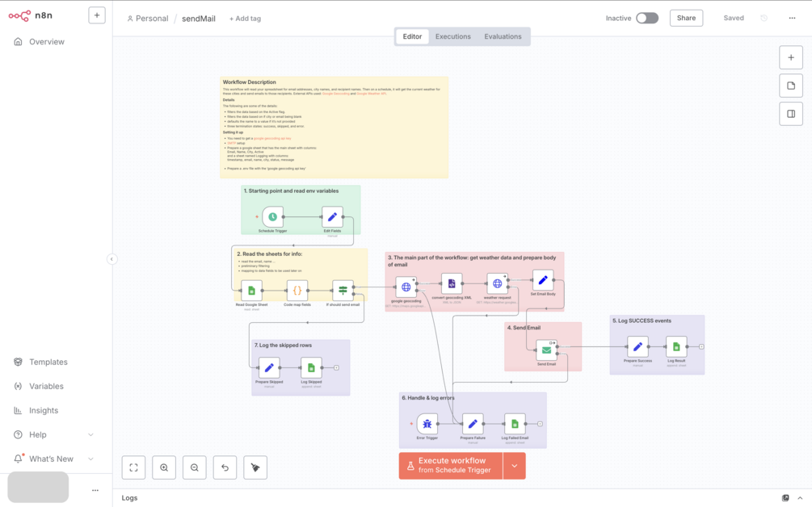Select the Prepare Skipped node
This screenshot has height=507, width=812.
coord(269,368)
